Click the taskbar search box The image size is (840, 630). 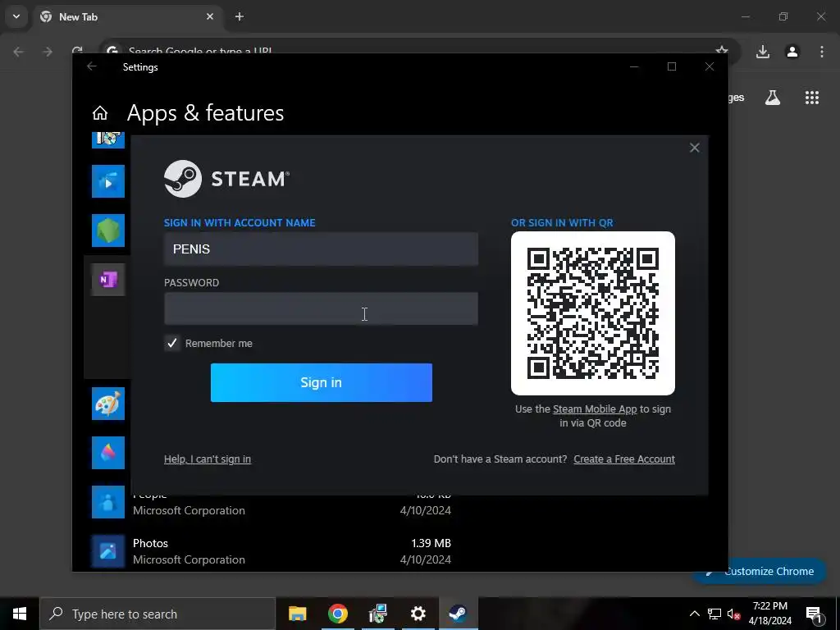pos(157,614)
